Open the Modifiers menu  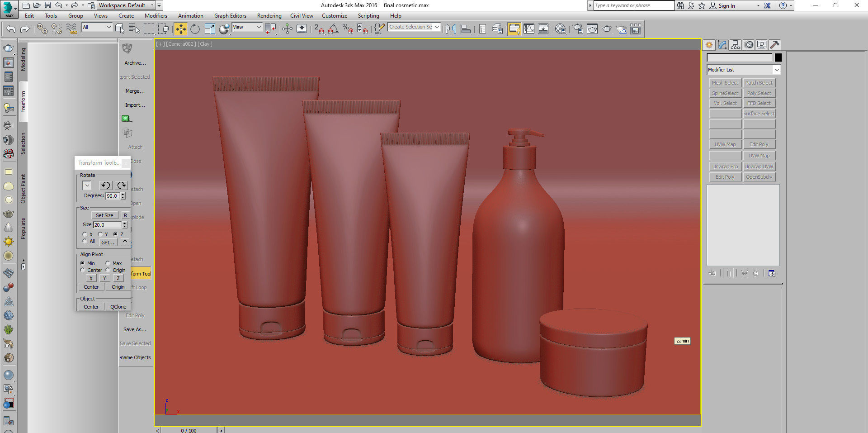click(x=156, y=16)
